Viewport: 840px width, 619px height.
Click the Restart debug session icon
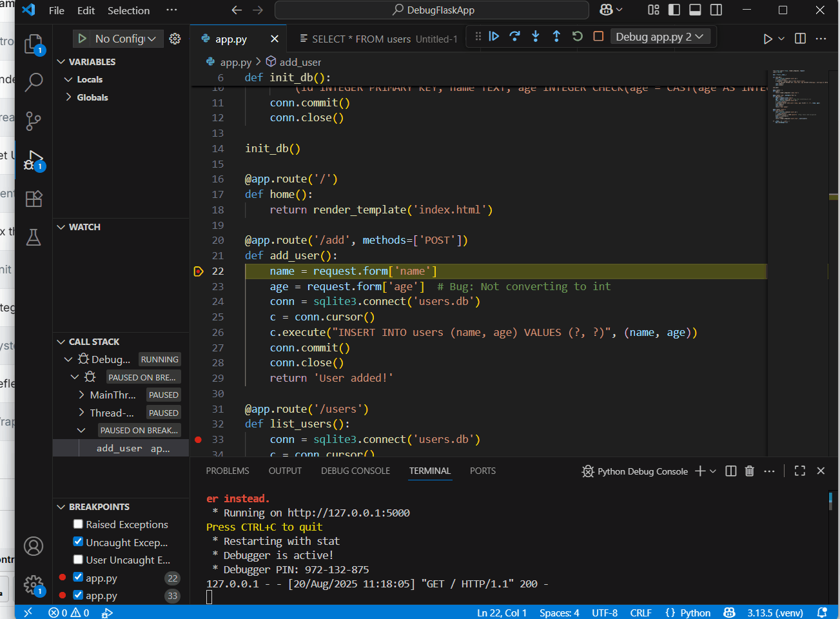[x=577, y=37]
